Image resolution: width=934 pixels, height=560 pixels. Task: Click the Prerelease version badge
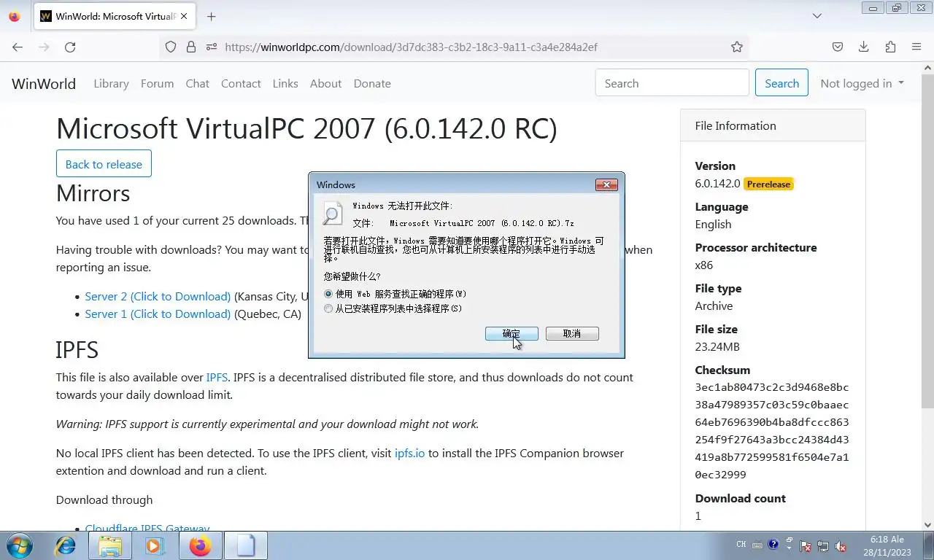[768, 184]
